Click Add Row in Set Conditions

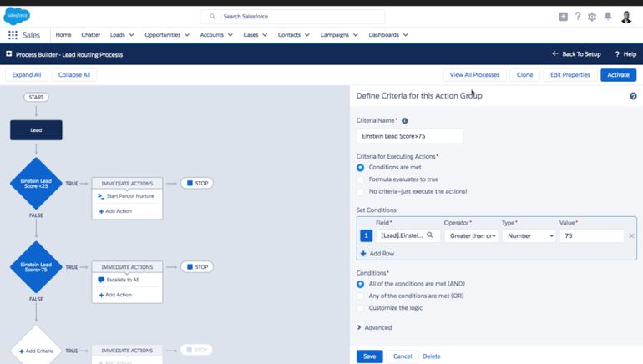coord(377,254)
